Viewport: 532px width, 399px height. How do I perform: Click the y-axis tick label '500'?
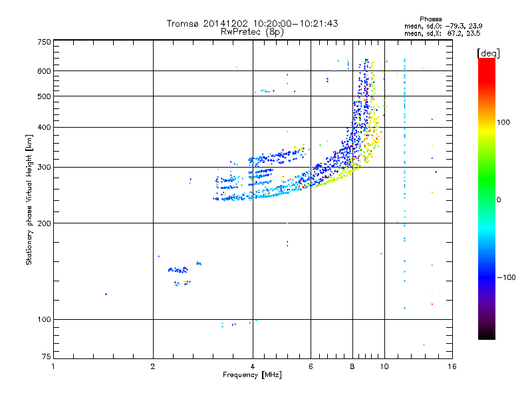click(44, 96)
